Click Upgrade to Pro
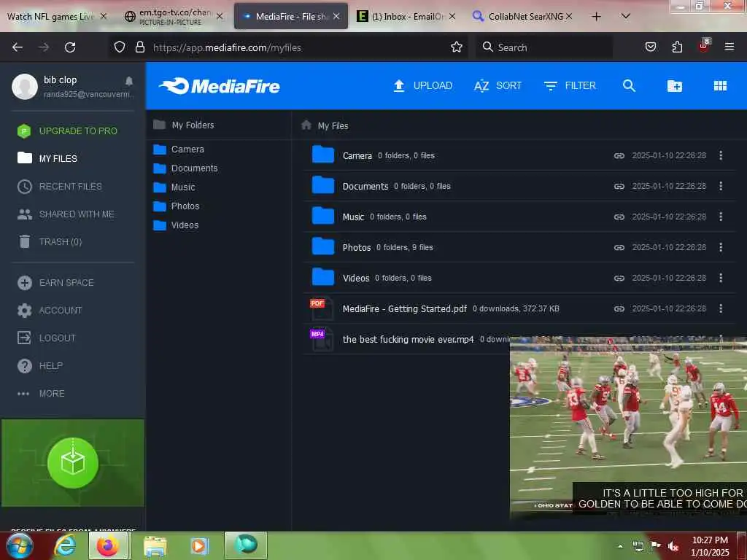The width and height of the screenshot is (747, 560). click(x=67, y=131)
